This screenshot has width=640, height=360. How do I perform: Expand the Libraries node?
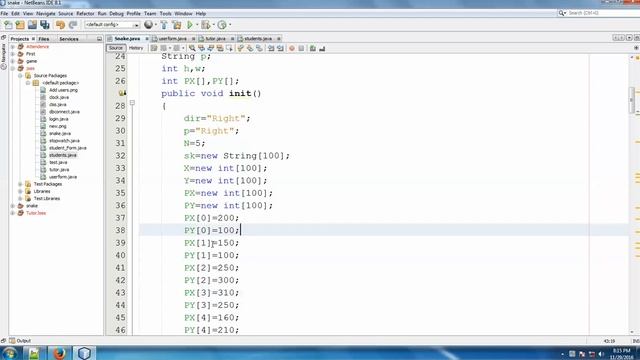click(20, 191)
